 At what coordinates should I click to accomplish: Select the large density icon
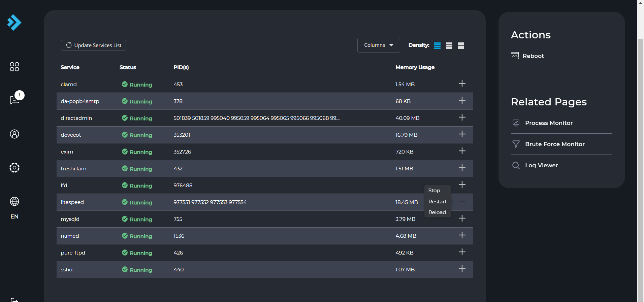tap(461, 45)
